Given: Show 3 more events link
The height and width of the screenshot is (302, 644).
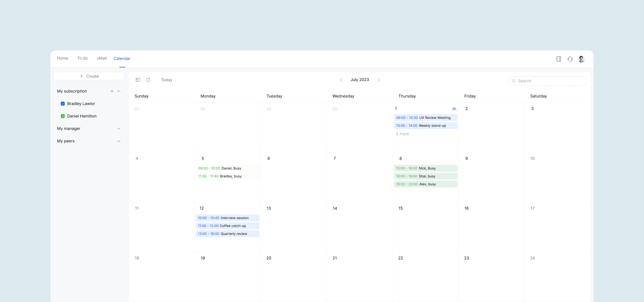Looking at the screenshot, I should (x=402, y=134).
